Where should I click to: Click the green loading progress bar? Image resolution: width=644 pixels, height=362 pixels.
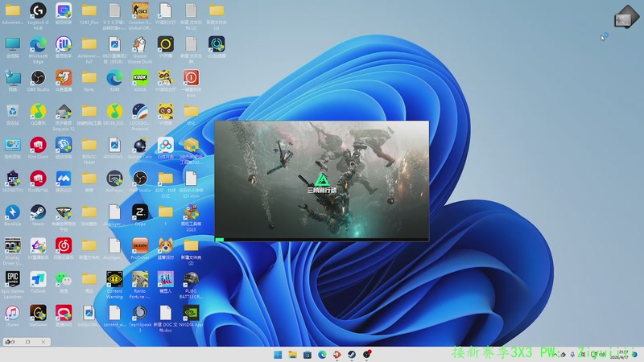220,240
